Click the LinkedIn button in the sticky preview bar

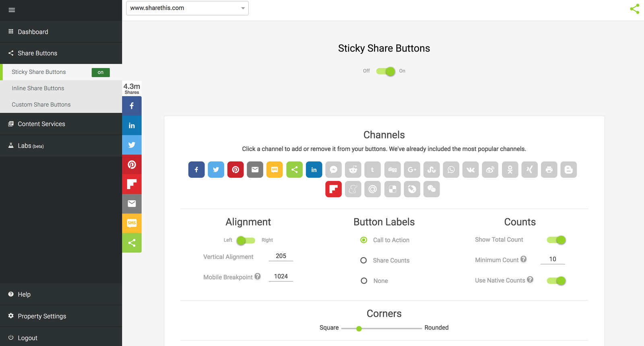[132, 126]
